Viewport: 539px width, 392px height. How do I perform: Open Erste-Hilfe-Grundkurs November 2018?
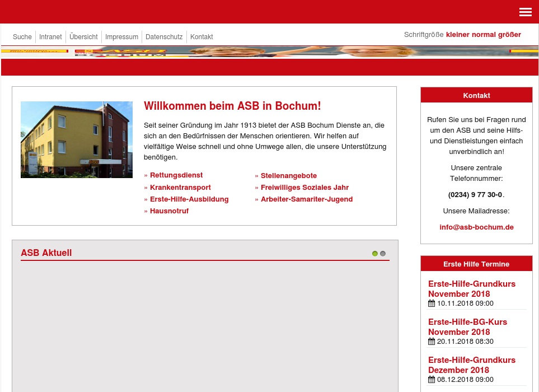pyautogui.click(x=472, y=289)
